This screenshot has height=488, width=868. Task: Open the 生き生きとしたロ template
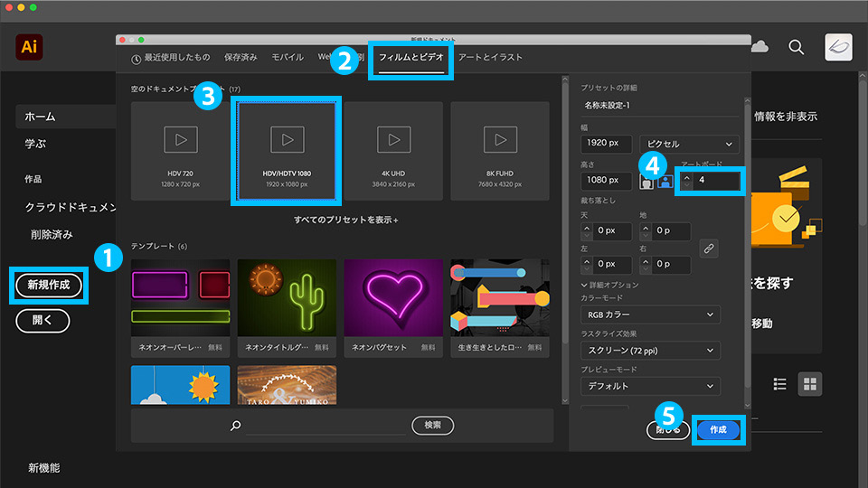[500, 308]
